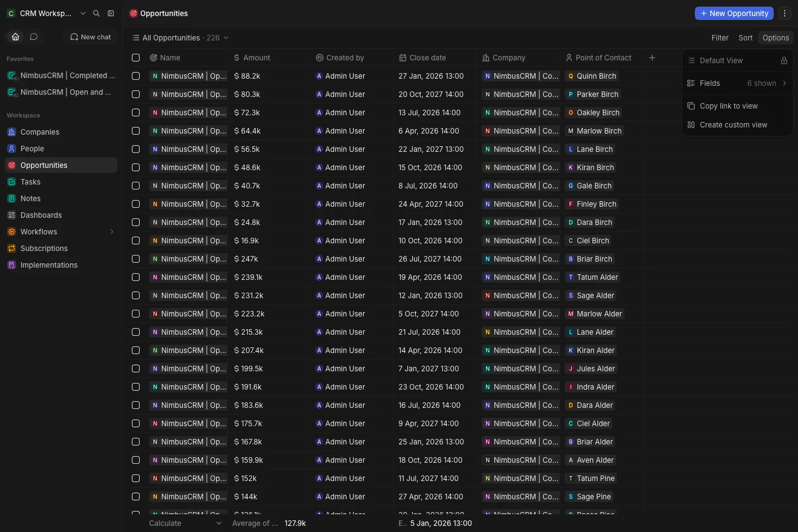
Task: Open the Filter button
Action: [x=720, y=38]
